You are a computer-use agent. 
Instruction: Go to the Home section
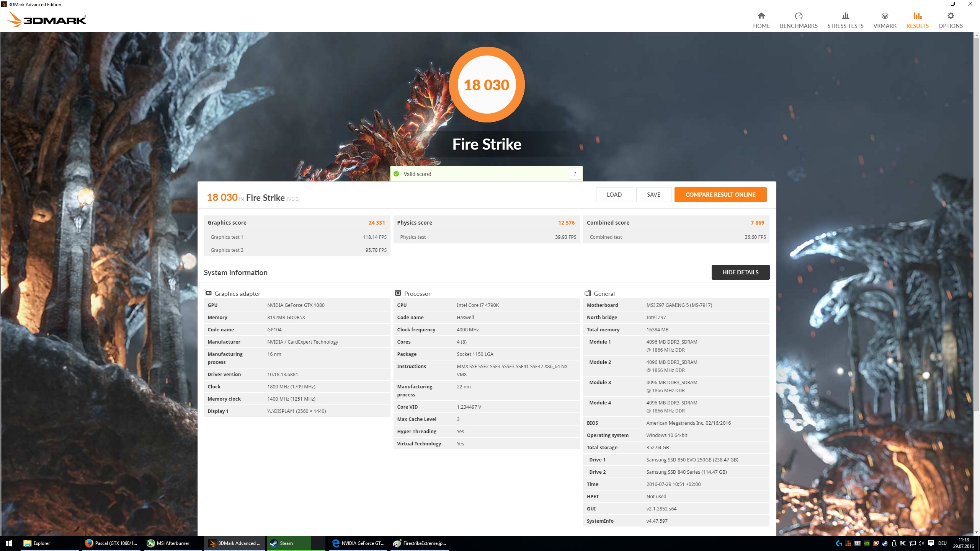pos(761,20)
